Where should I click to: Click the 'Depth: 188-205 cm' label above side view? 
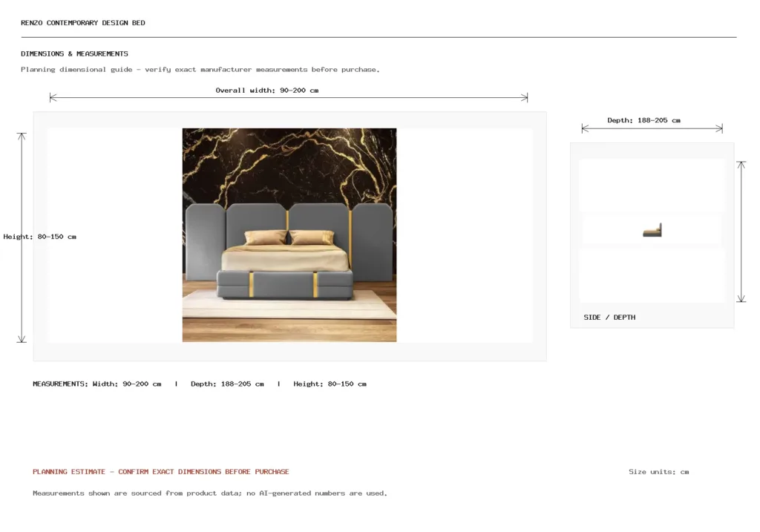click(643, 120)
